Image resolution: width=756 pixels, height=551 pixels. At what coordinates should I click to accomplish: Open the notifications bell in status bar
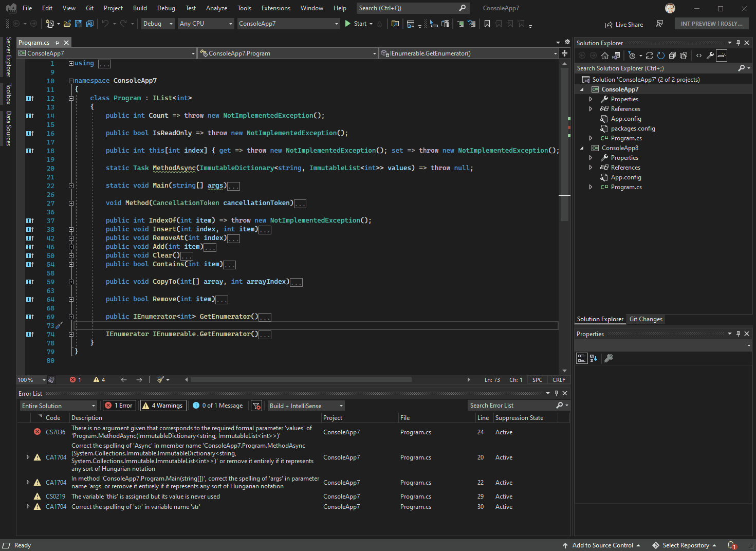(x=731, y=545)
